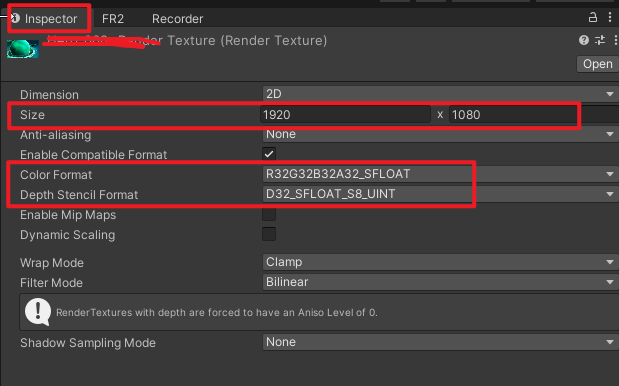
Task: Click the Color Format label
Action: click(56, 175)
